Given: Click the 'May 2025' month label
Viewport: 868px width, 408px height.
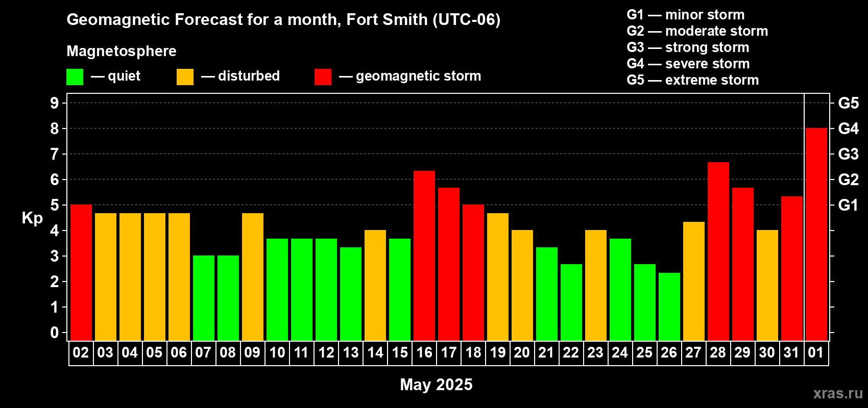Looking at the screenshot, I should pos(436,385).
